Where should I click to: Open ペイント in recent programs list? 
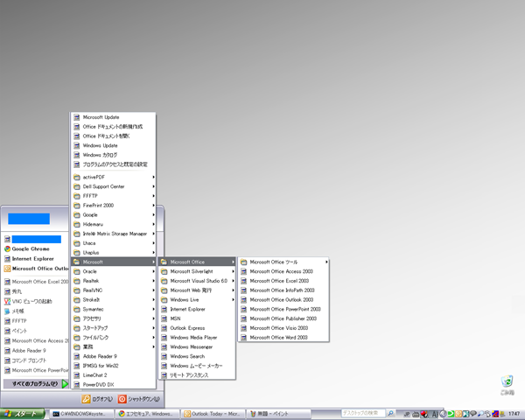pyautogui.click(x=35, y=331)
